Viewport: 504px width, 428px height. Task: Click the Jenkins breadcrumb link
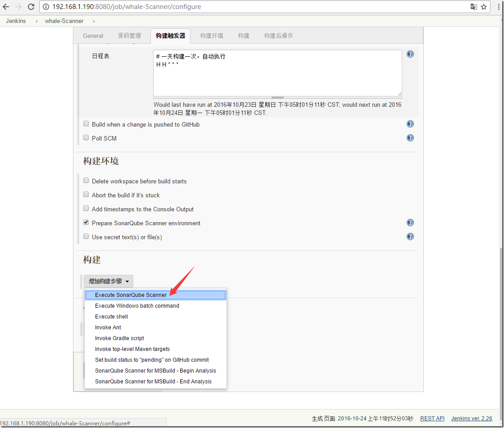[16, 21]
